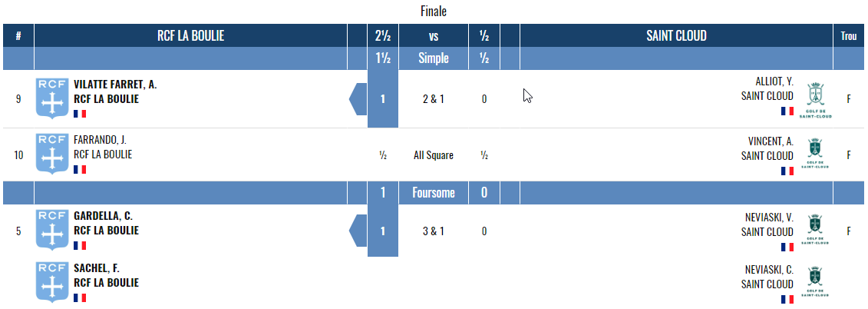The height and width of the screenshot is (309, 868).
Task: Click Saint Cloud logo next to Alliot
Action: (815, 99)
